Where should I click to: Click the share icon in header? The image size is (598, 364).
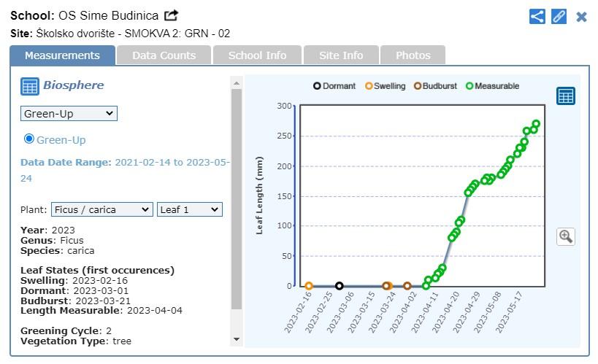pos(537,16)
